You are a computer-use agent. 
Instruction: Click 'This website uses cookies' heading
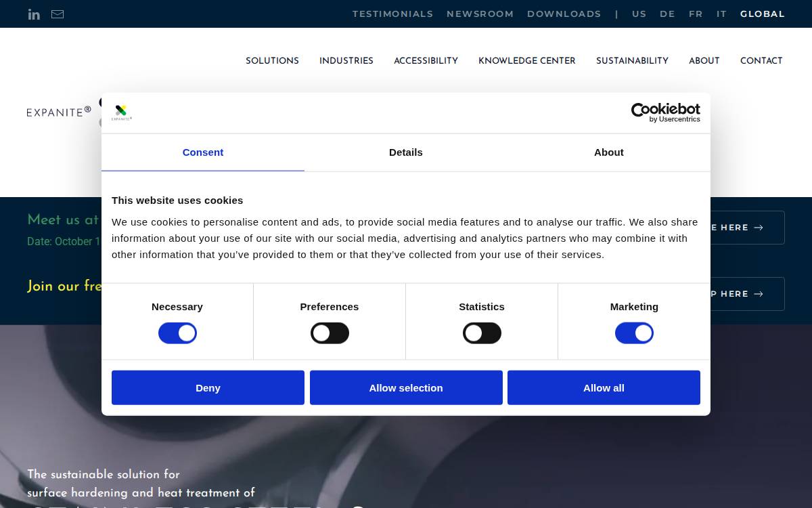pos(177,200)
